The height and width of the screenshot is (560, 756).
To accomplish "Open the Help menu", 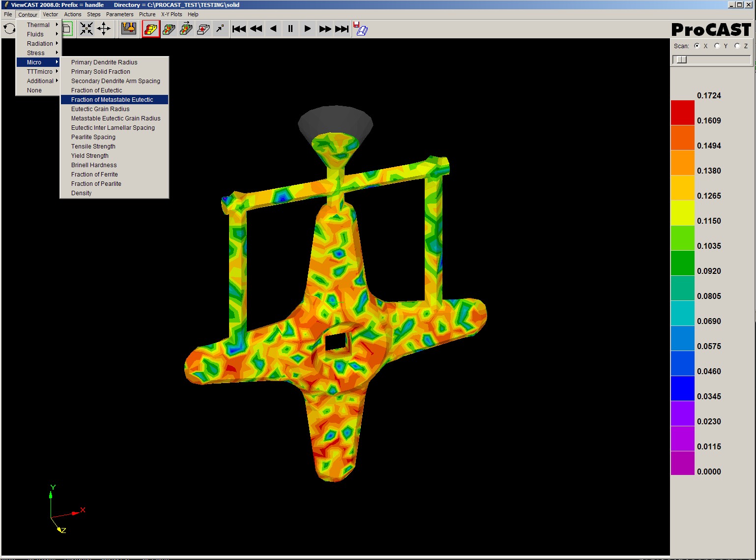I will pyautogui.click(x=193, y=14).
